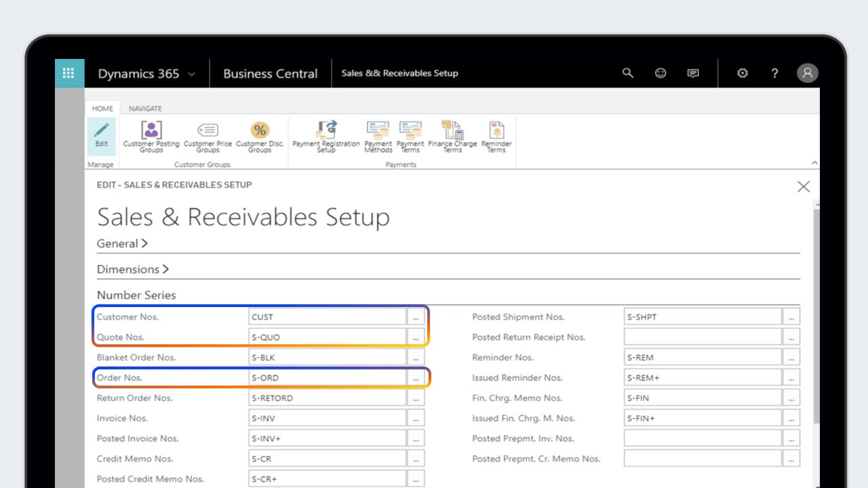Open Finance Charge Terms

click(452, 137)
